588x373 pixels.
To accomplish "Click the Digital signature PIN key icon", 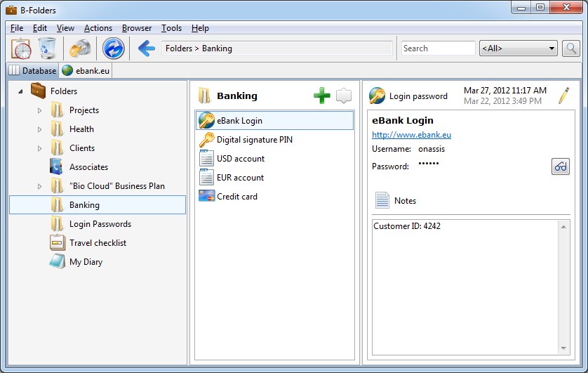I will [206, 140].
